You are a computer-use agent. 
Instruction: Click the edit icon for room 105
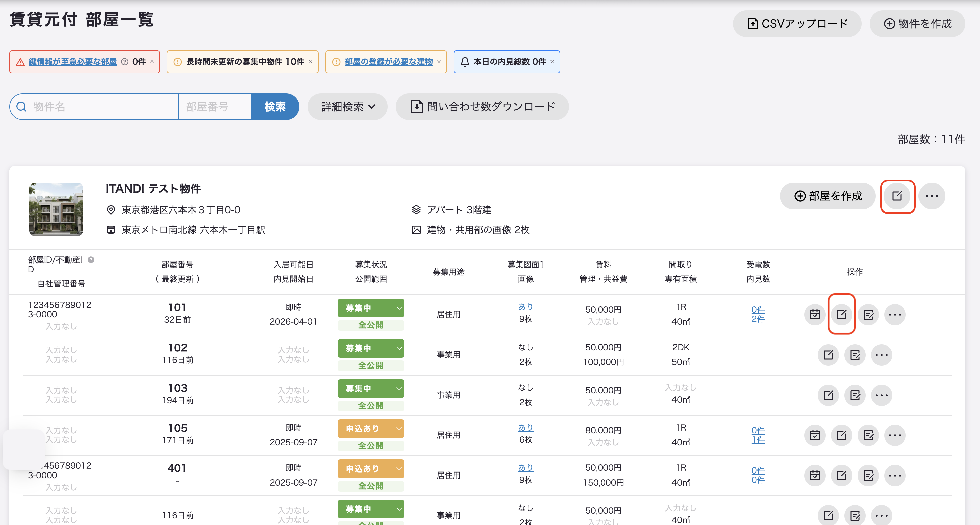842,435
